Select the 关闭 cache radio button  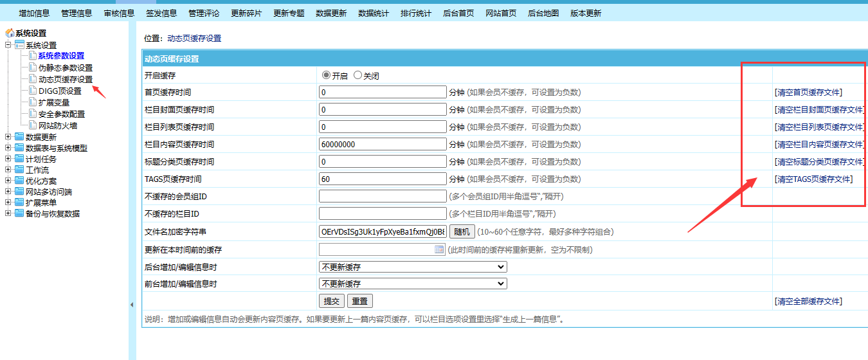(x=357, y=75)
